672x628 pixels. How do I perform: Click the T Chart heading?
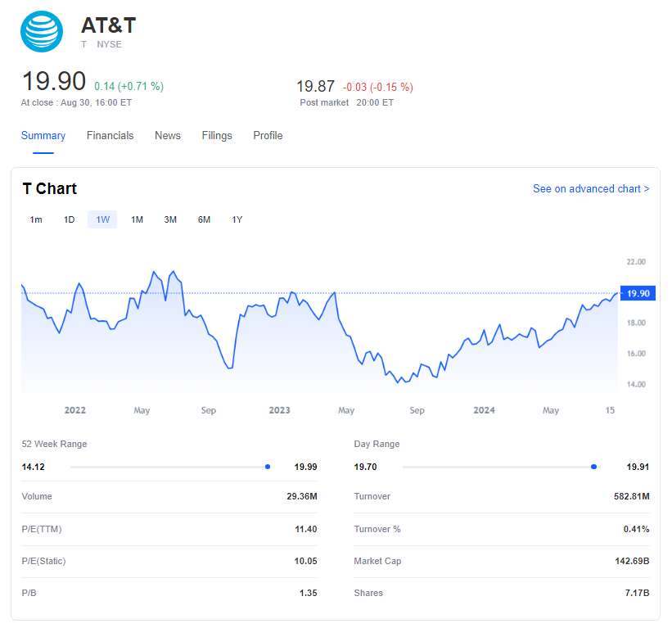[x=50, y=189]
